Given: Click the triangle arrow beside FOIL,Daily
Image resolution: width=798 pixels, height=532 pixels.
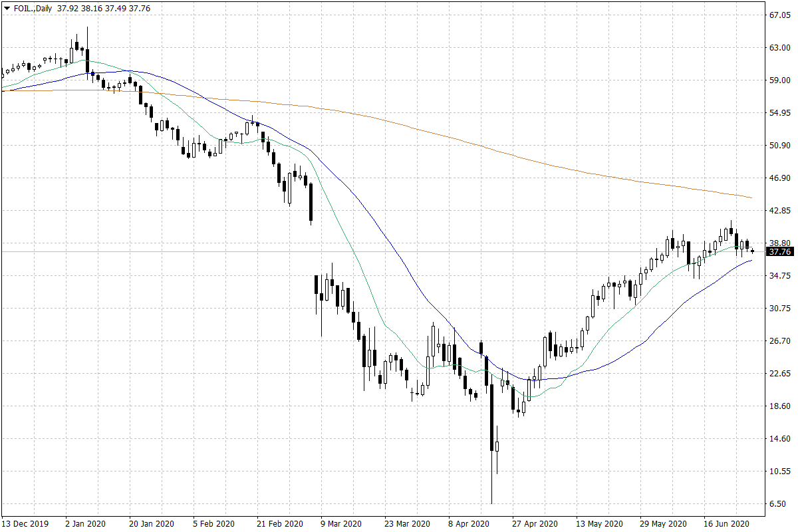Looking at the screenshot, I should click(6, 9).
